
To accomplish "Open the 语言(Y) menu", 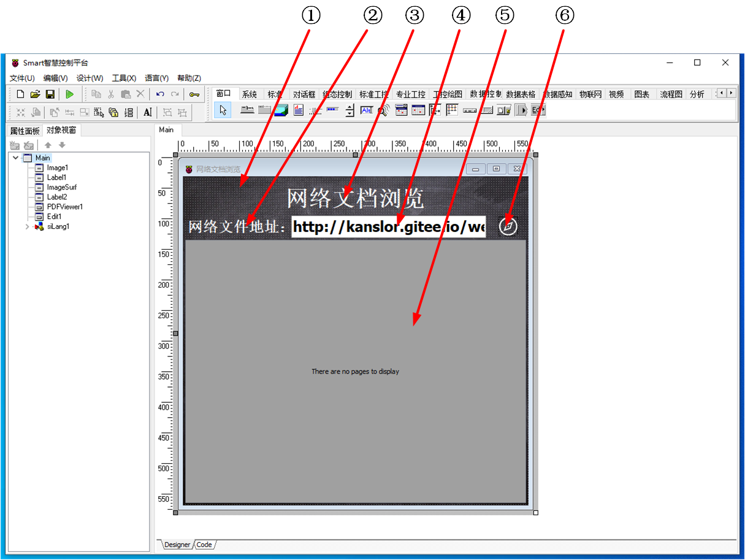I will pos(156,78).
